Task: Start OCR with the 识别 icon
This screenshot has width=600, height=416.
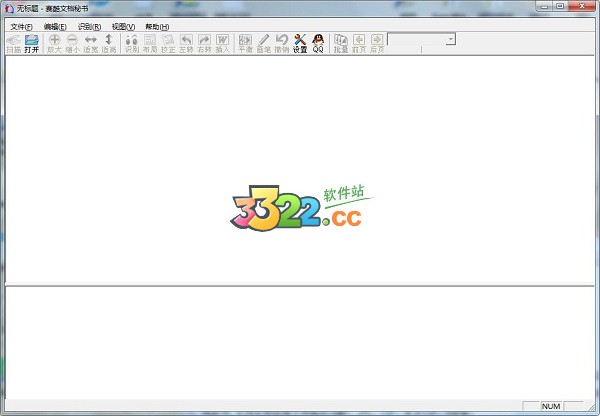Action: (x=132, y=44)
